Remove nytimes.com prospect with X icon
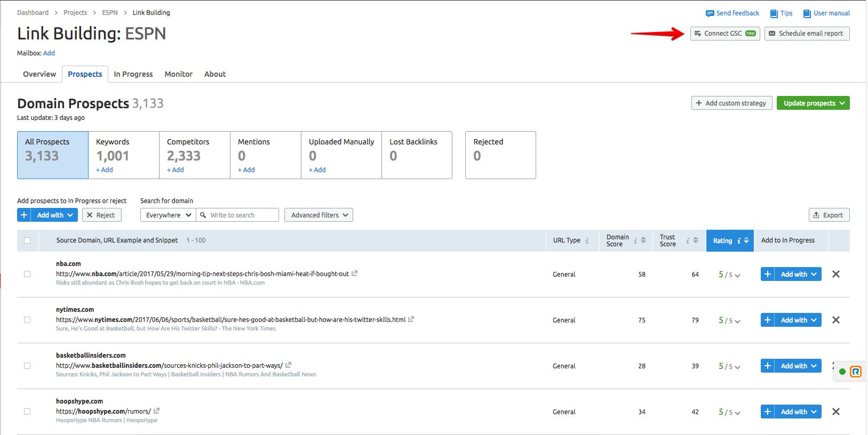The width and height of the screenshot is (868, 435). click(x=836, y=320)
